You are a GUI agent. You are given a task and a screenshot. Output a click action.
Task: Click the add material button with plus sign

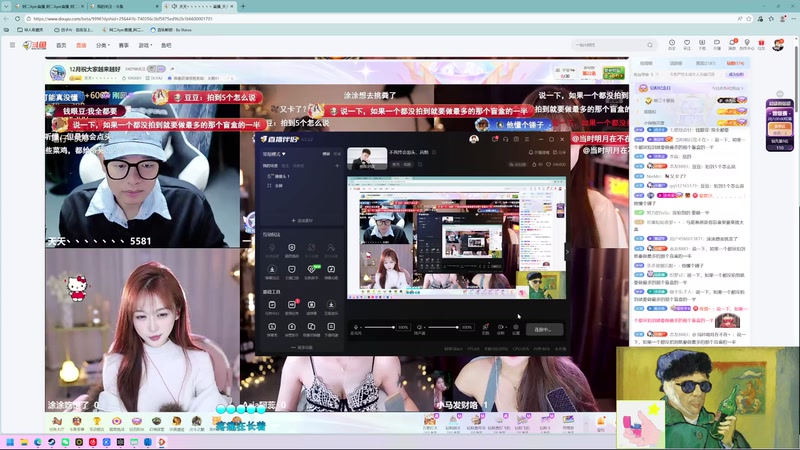(x=302, y=220)
